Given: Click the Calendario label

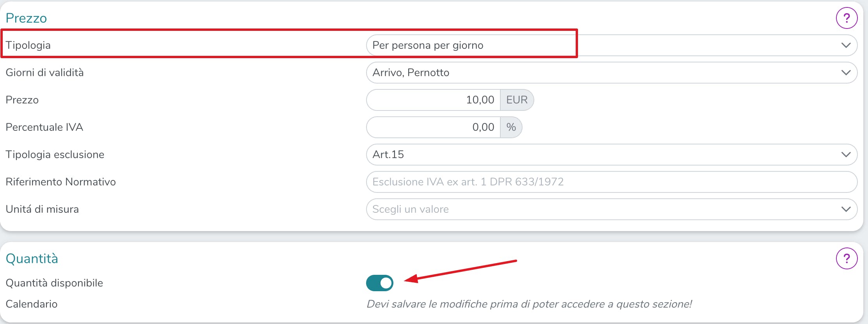Looking at the screenshot, I should [32, 304].
